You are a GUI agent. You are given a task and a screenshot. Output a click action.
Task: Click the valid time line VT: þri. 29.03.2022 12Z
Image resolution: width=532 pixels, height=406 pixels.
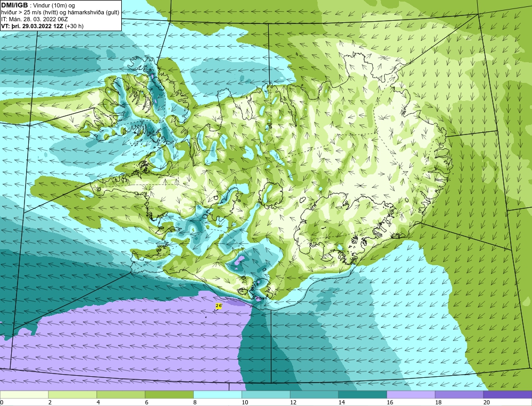(x=43, y=26)
